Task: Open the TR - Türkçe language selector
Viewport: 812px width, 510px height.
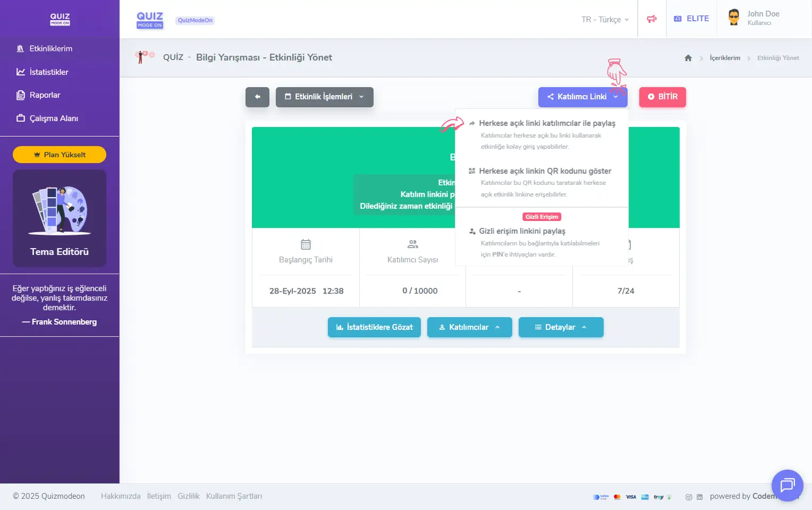Action: pyautogui.click(x=605, y=20)
